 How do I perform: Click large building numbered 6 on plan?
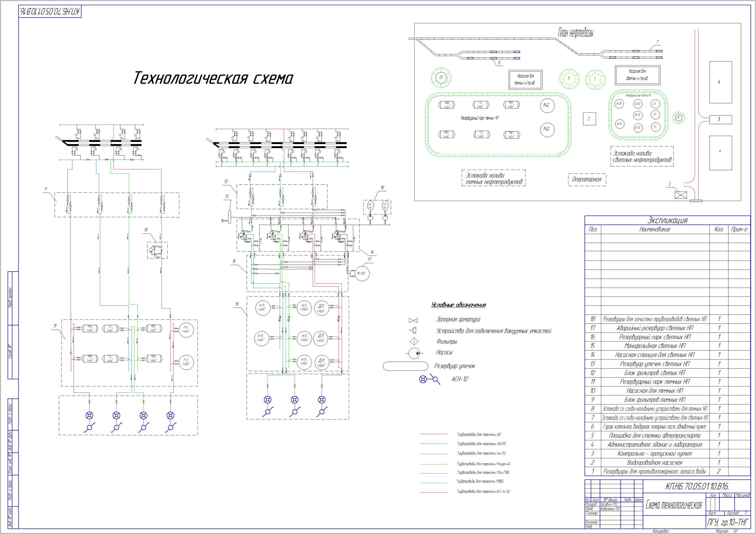point(721,82)
